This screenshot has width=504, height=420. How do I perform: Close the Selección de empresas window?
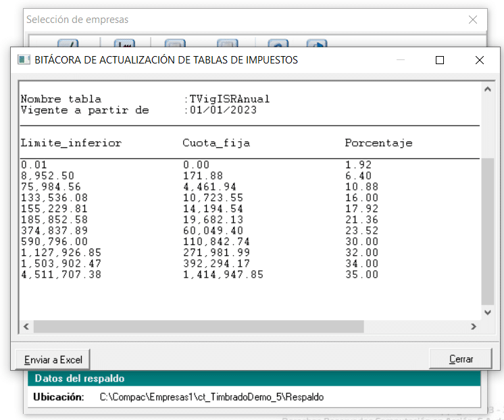coord(472,20)
